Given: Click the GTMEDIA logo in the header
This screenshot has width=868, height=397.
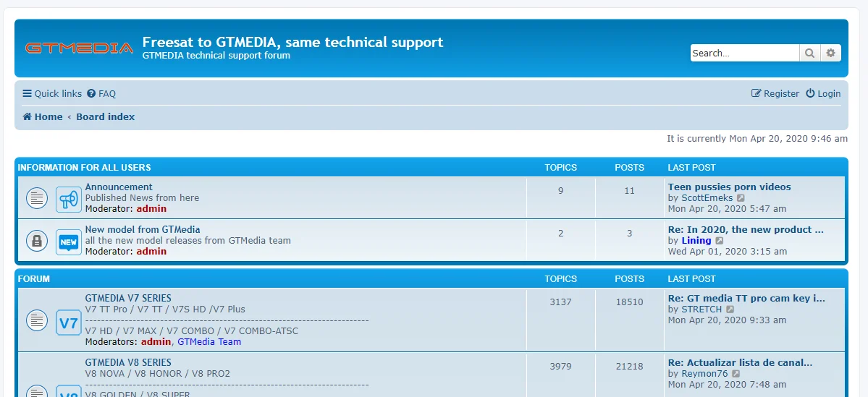Looking at the screenshot, I should 79,48.
